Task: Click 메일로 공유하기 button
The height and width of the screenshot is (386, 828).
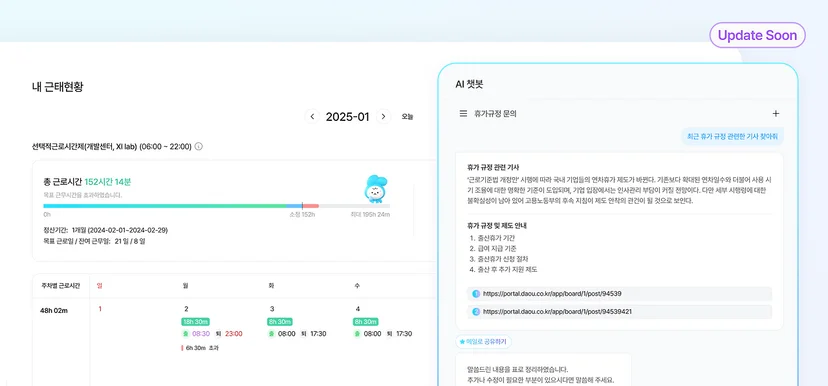Action: tap(483, 342)
